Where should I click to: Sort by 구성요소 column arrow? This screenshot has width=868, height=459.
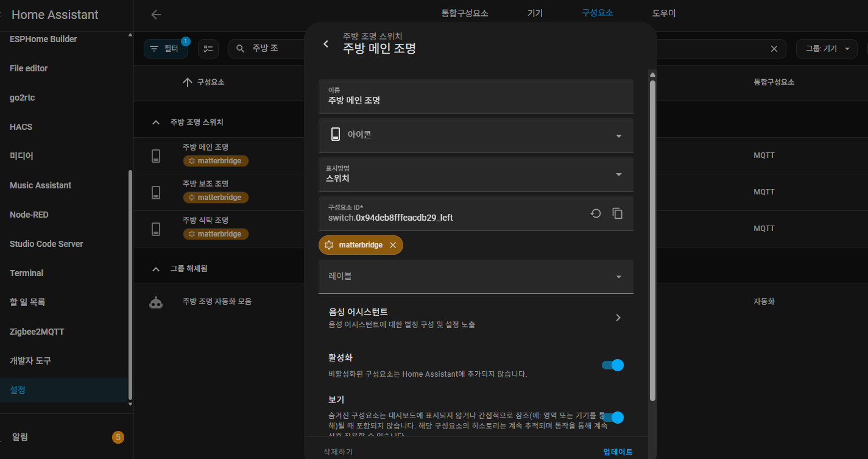pyautogui.click(x=188, y=82)
